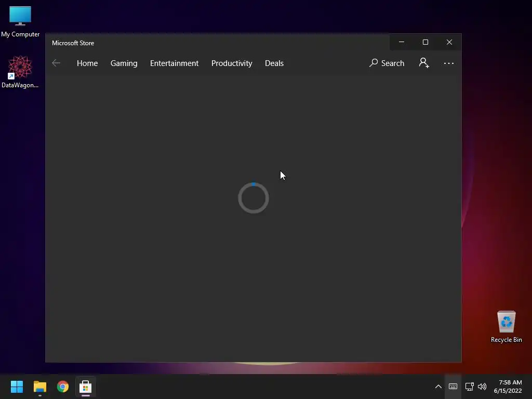Click the sign-in account icon
The image size is (532, 399).
pyautogui.click(x=424, y=63)
